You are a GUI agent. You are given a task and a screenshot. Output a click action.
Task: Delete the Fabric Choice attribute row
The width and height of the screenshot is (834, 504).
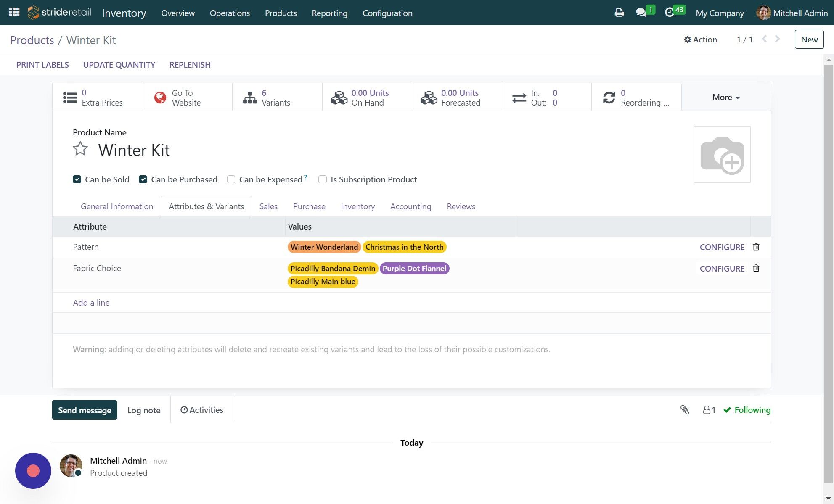click(x=756, y=268)
